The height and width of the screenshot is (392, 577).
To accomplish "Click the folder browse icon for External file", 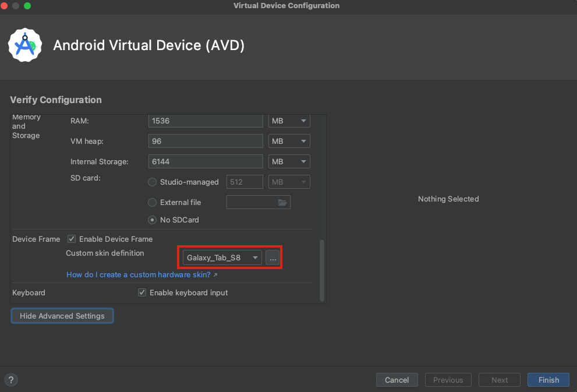I will point(282,203).
